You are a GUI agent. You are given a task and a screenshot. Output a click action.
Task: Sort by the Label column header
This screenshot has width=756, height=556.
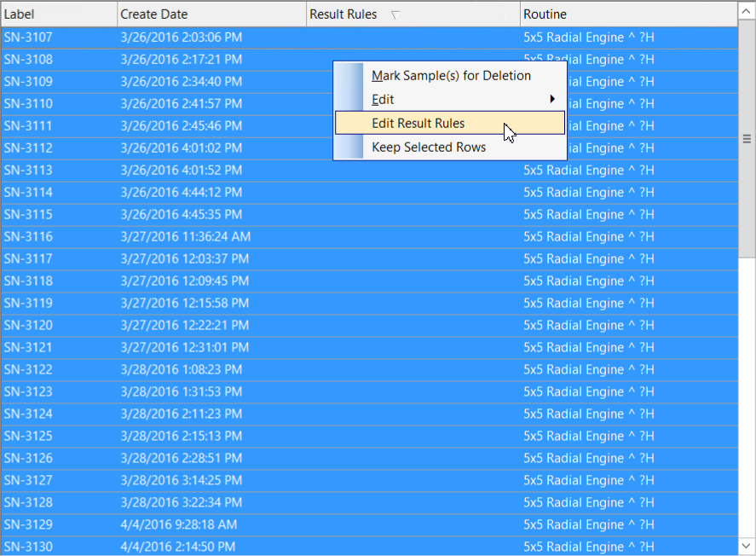(x=58, y=14)
